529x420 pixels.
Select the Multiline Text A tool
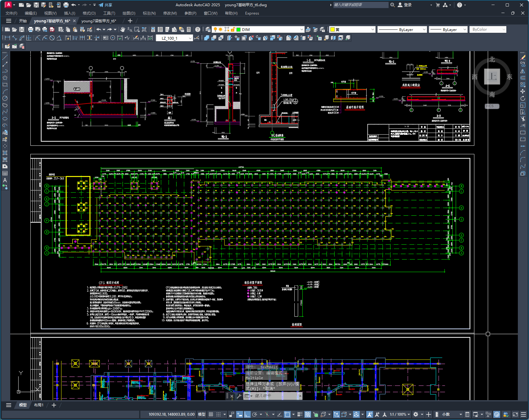5,180
